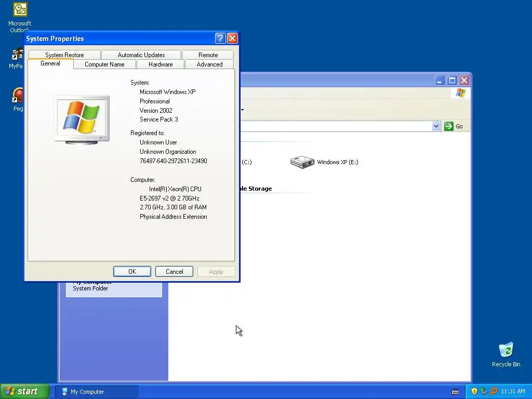The height and width of the screenshot is (399, 532).
Task: Click the product ID 76487-640-2972611-23490
Action: coord(174,161)
